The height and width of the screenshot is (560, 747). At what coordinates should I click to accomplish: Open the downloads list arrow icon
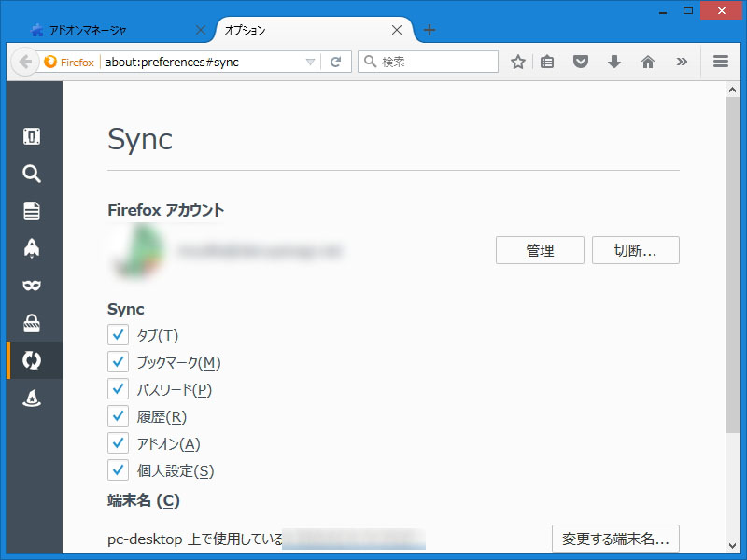614,62
